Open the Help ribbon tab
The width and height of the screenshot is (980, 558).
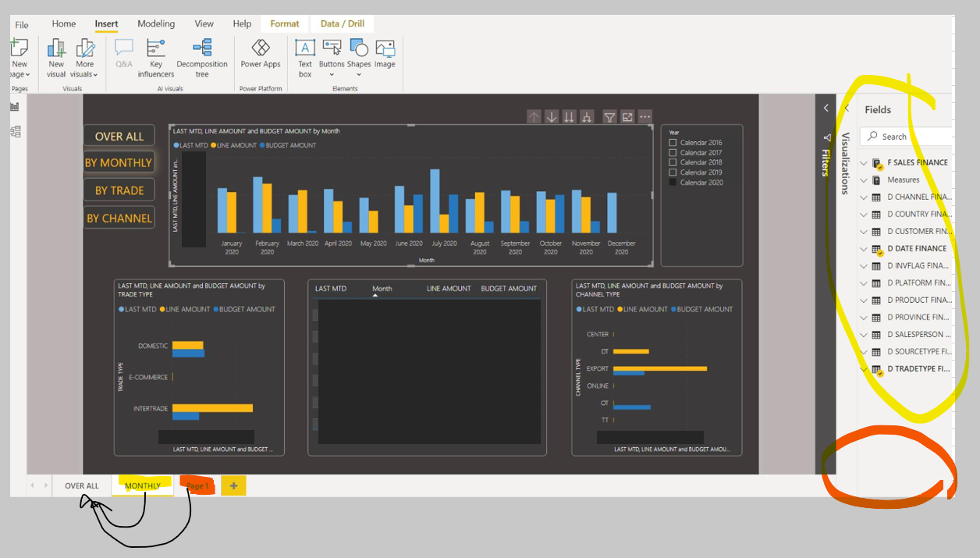pos(242,24)
